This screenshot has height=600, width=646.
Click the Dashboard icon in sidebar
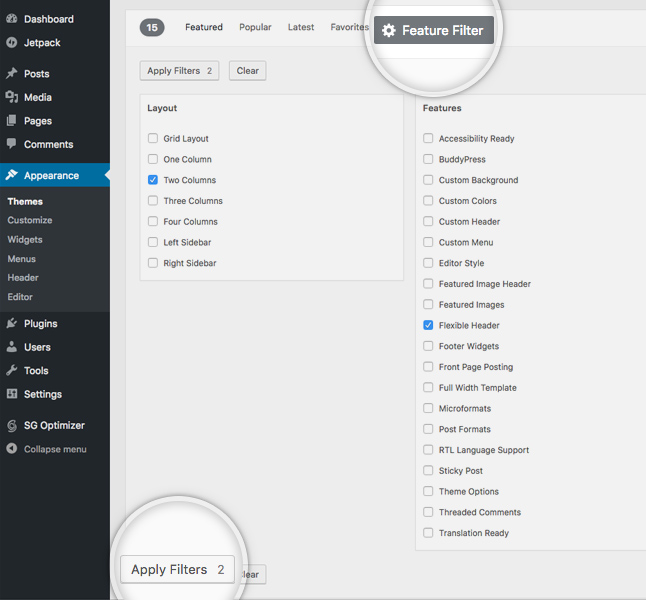click(11, 19)
